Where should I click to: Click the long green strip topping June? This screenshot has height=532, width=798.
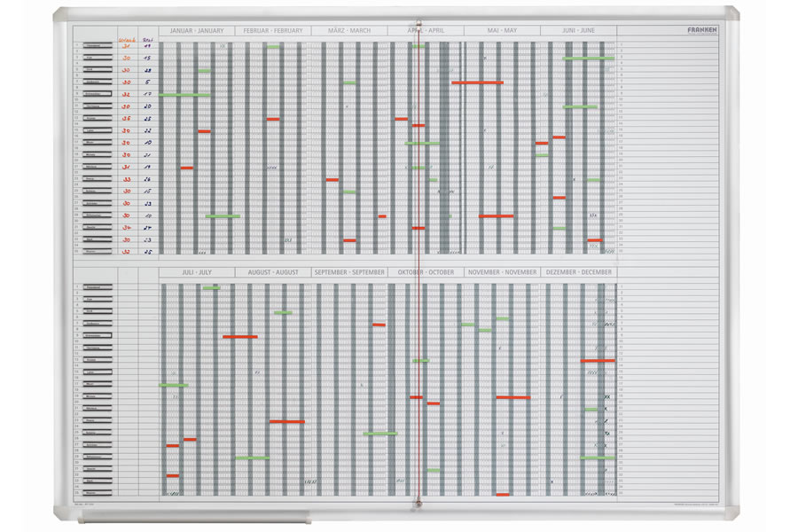(589, 59)
